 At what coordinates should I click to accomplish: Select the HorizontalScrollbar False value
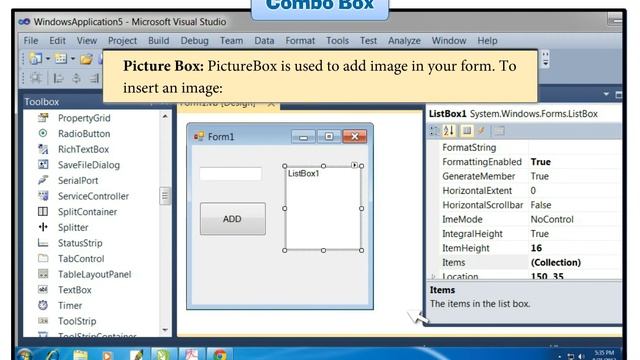541,205
